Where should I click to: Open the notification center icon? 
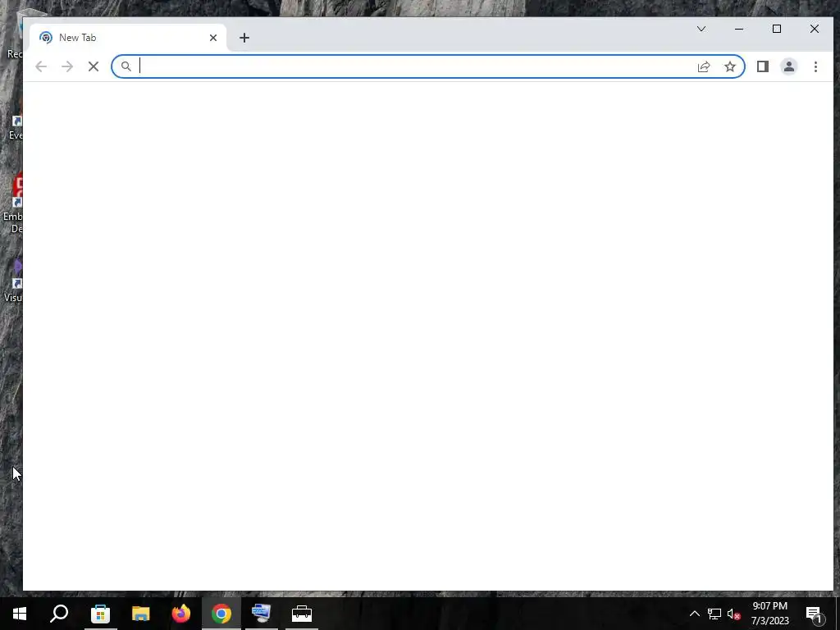[814, 614]
